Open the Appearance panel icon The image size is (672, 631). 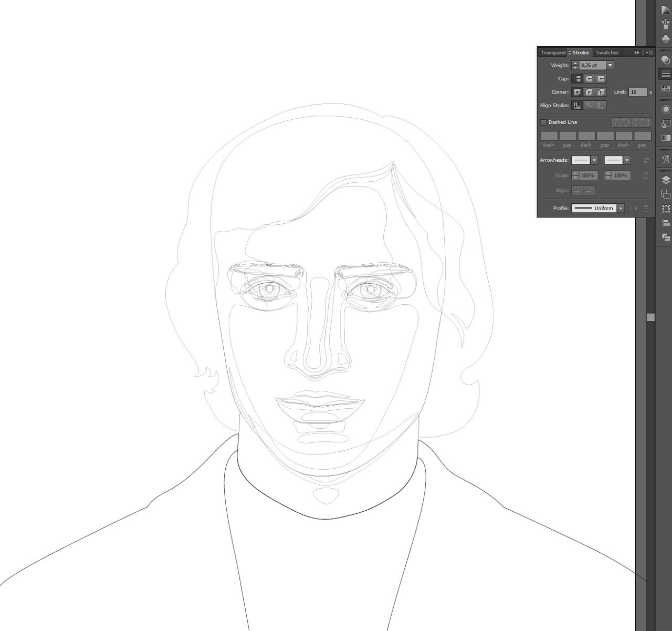pyautogui.click(x=666, y=109)
